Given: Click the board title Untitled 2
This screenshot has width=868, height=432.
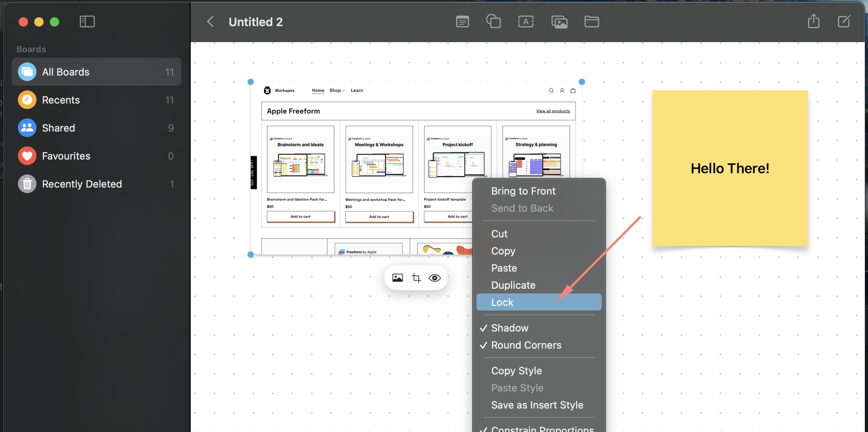Looking at the screenshot, I should [x=256, y=22].
